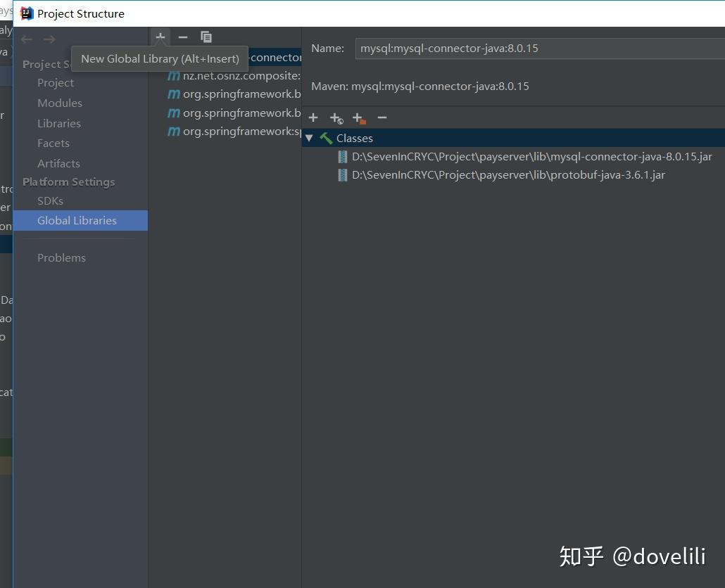
Task: Click the attach from repository plus-globe icon
Action: pos(336,117)
